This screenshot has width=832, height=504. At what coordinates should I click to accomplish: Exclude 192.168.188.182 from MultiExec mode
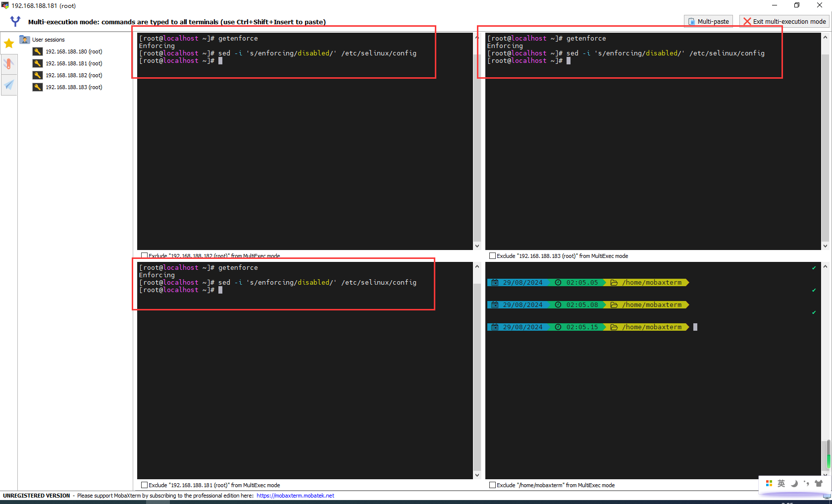point(145,256)
